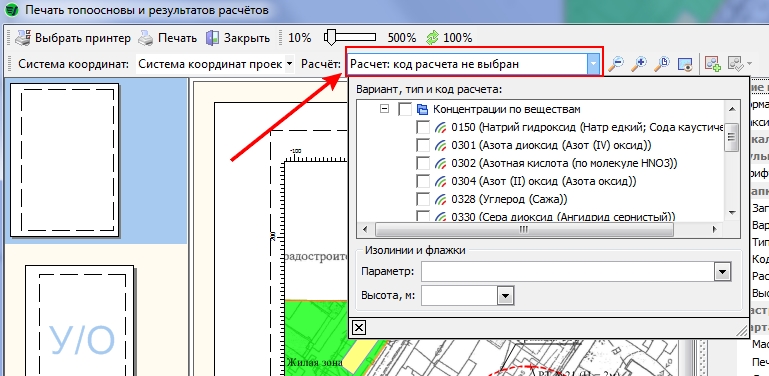The height and width of the screenshot is (376, 769).
Task: Open the Расчёт combo box dropdown arrow
Action: point(594,64)
